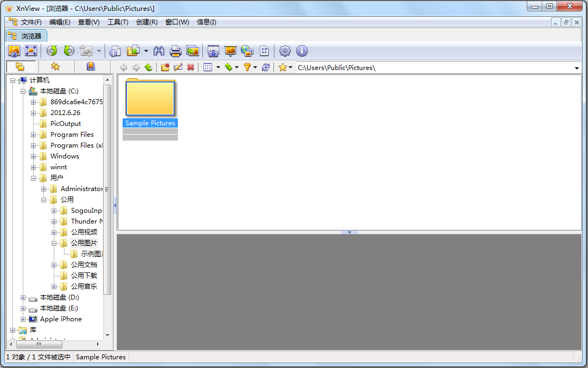
Task: Switch to full screen view icon
Action: coord(31,51)
